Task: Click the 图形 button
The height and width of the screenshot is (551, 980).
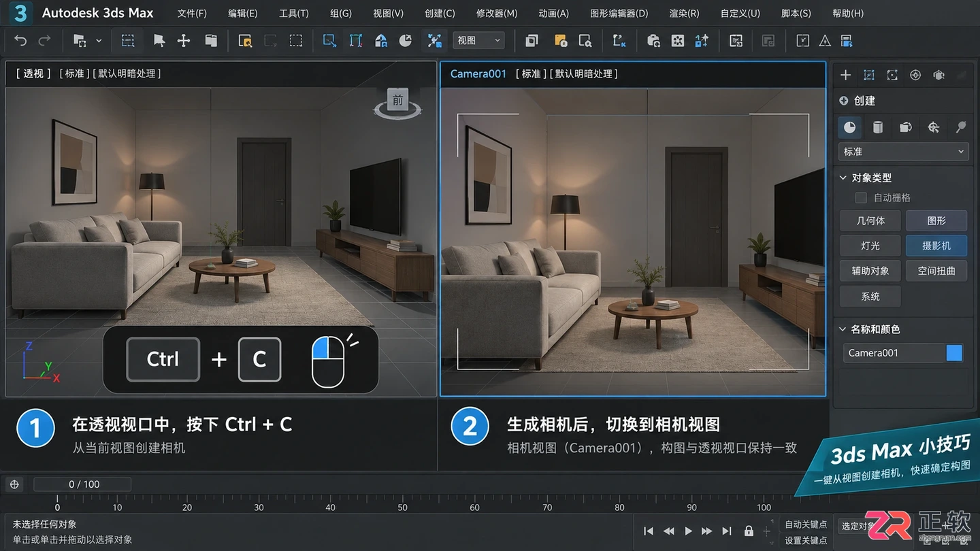Action: click(936, 220)
